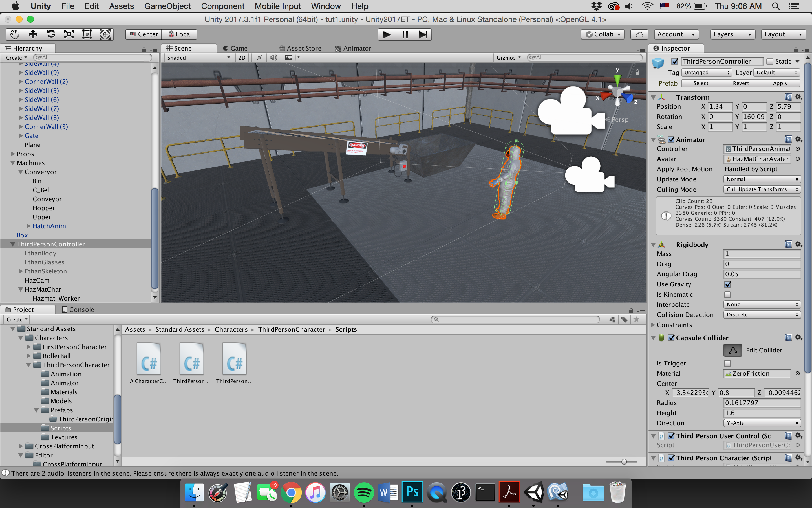Open scene effects image toggle
812x508 pixels.
(x=288, y=58)
